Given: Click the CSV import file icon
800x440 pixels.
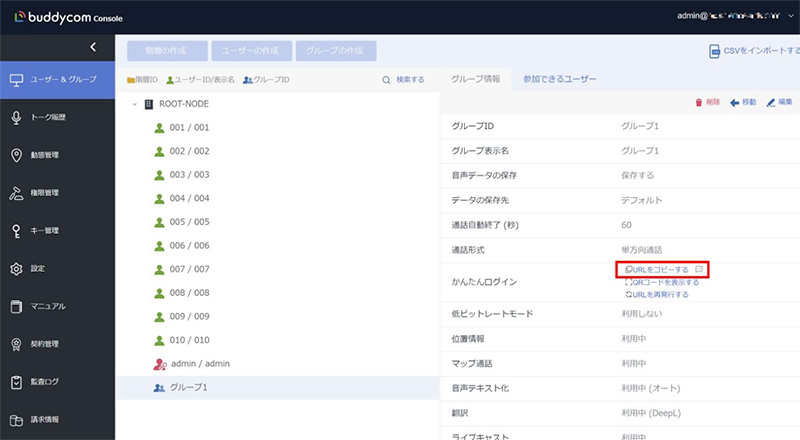Looking at the screenshot, I should [x=714, y=51].
